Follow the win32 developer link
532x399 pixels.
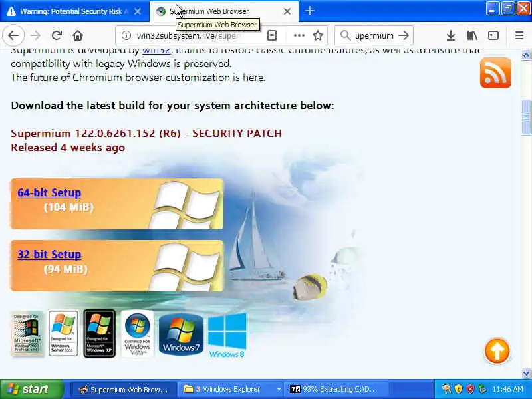coord(156,51)
